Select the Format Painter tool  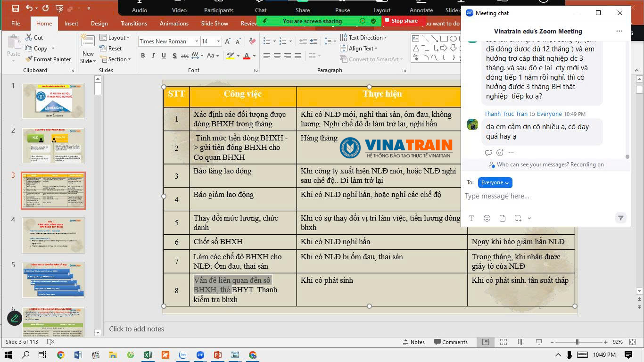pos(49,59)
